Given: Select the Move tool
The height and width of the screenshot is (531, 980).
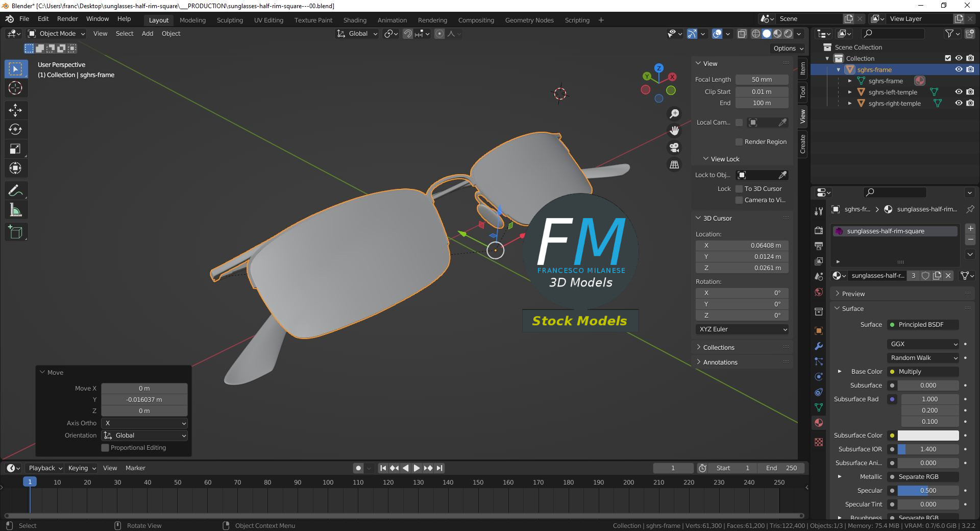Looking at the screenshot, I should (x=16, y=110).
